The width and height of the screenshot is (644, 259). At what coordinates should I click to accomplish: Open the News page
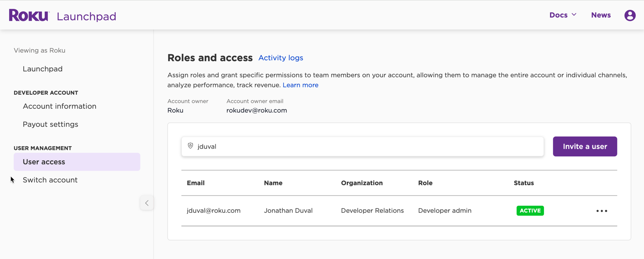[x=601, y=15]
